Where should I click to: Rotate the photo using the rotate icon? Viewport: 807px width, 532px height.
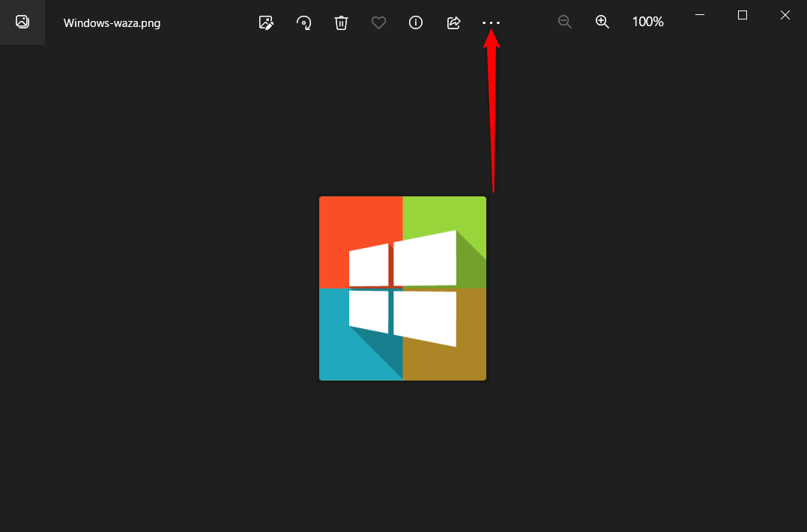[304, 22]
